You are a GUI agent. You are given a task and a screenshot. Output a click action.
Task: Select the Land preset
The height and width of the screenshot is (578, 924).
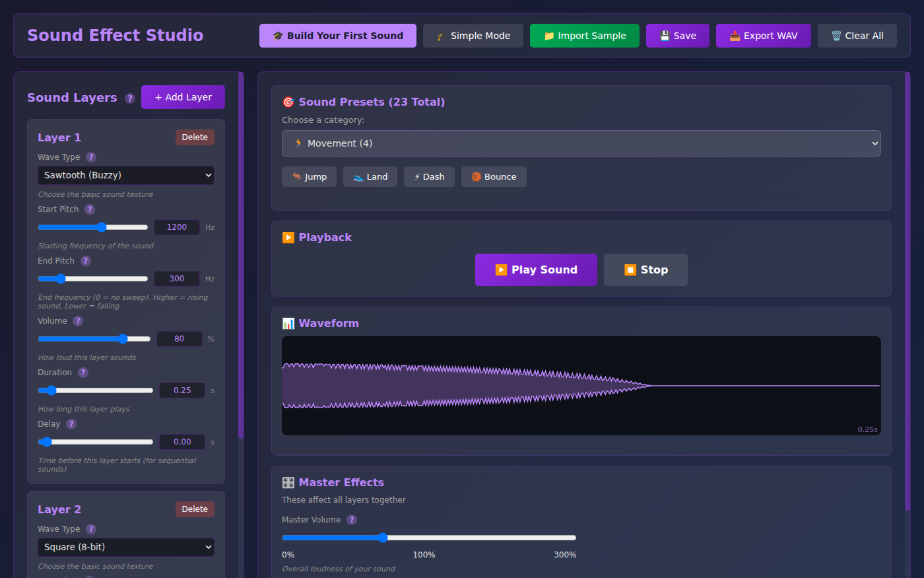(370, 177)
